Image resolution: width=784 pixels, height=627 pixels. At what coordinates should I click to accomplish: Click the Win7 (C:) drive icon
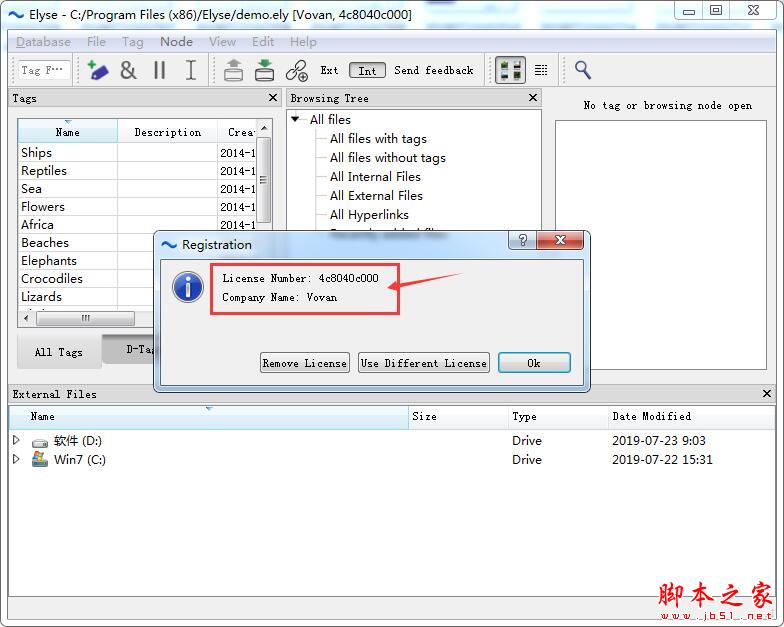40,458
